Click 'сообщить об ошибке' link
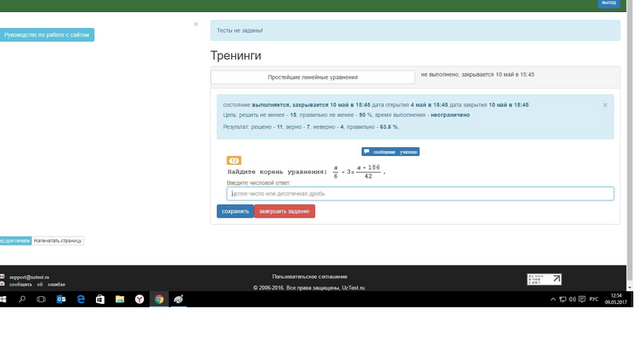This screenshot has width=640, height=360. click(37, 284)
